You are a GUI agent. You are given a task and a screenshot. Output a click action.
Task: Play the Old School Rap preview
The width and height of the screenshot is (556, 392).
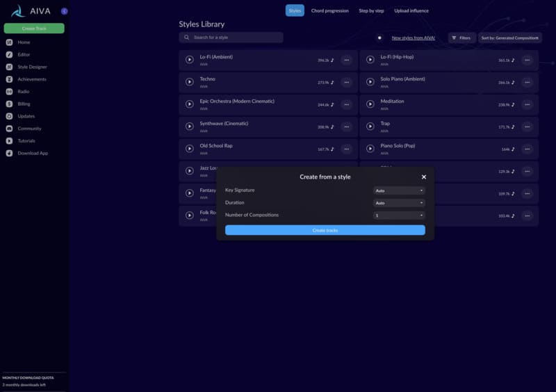click(x=190, y=149)
